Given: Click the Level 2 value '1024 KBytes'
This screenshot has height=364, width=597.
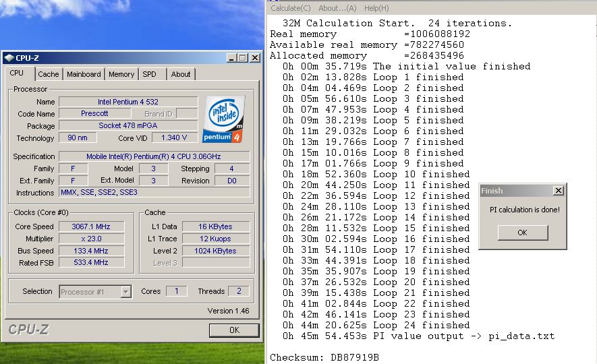Looking at the screenshot, I should point(215,251).
